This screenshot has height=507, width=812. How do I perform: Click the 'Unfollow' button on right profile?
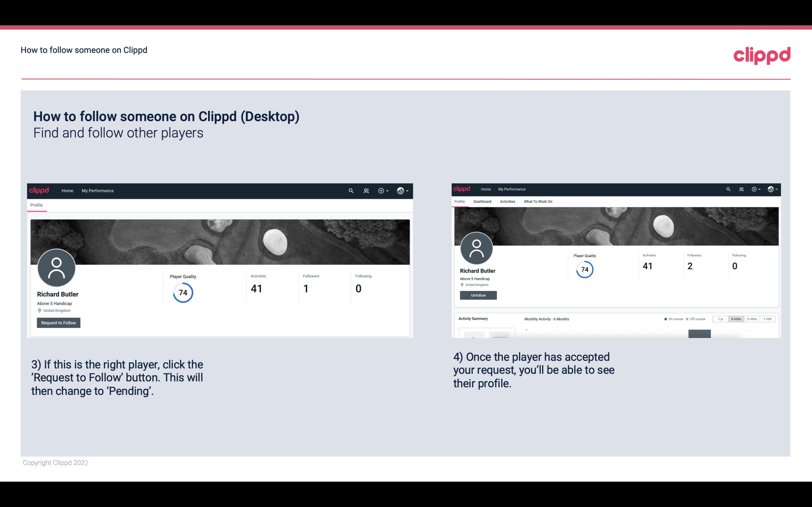pos(478,295)
